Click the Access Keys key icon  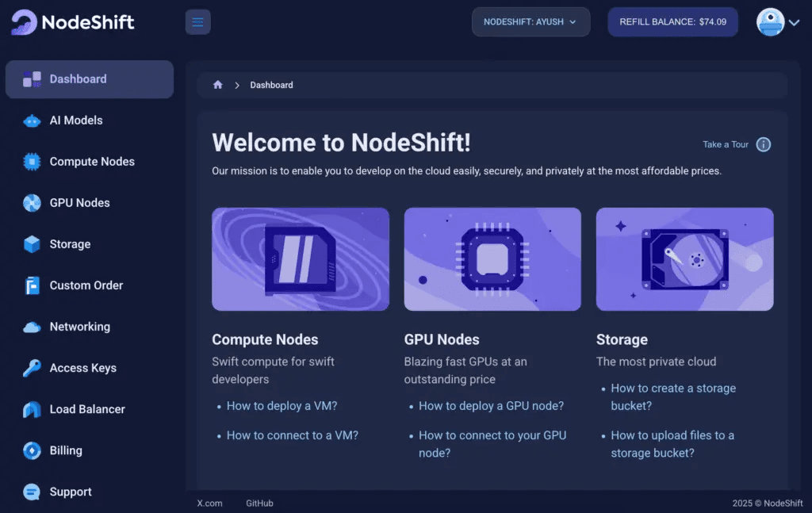(x=32, y=368)
